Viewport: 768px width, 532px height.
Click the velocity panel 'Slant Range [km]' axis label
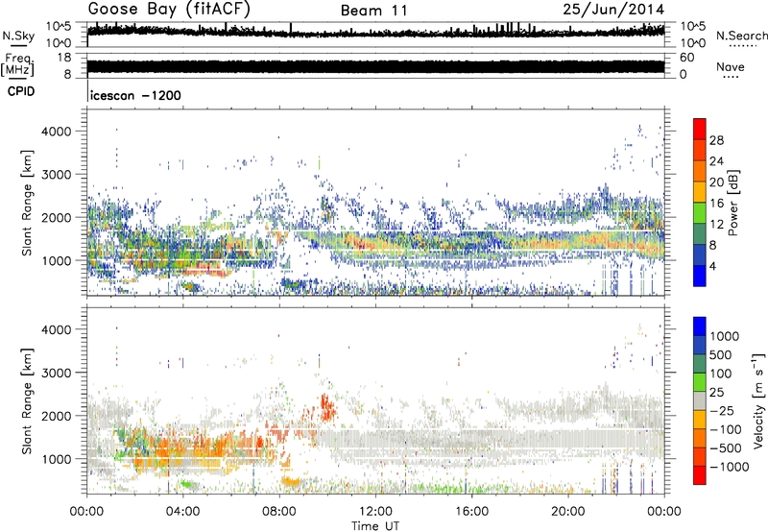[27, 401]
